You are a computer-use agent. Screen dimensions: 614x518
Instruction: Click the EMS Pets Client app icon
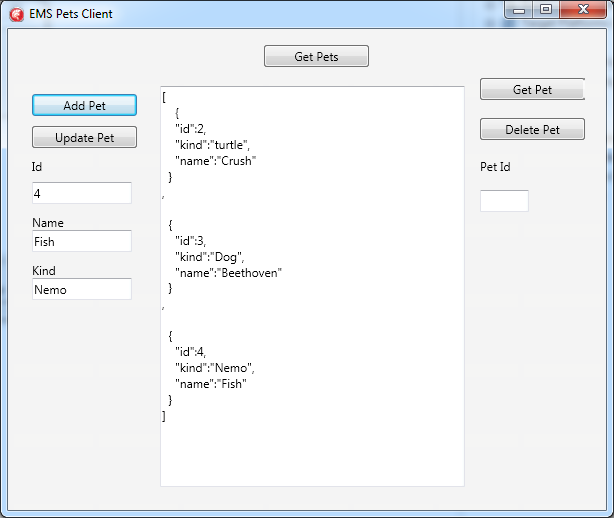pyautogui.click(x=16, y=14)
